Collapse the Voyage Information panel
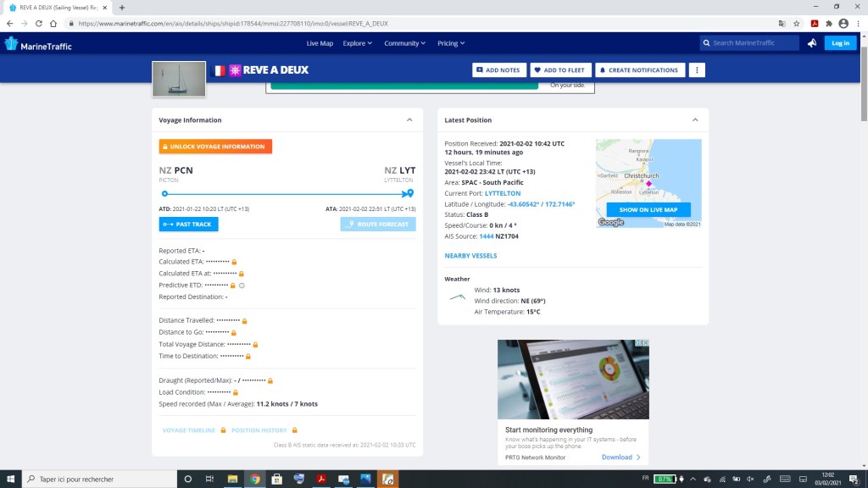This screenshot has width=868, height=488. 409,120
